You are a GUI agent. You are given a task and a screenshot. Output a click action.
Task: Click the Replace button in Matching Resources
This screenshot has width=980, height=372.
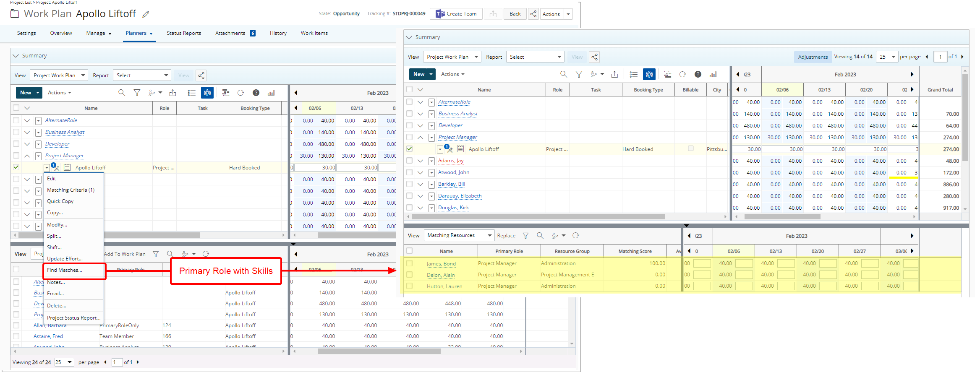click(506, 236)
